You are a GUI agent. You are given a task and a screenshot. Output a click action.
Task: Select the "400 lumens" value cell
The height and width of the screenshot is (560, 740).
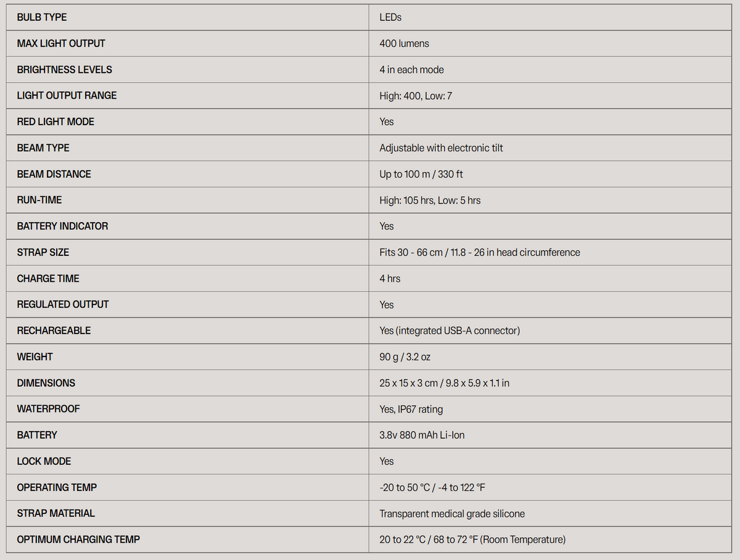click(x=404, y=44)
